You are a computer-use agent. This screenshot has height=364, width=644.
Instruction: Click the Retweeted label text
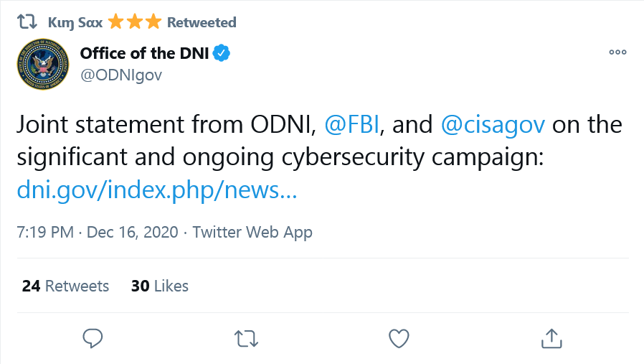[202, 22]
